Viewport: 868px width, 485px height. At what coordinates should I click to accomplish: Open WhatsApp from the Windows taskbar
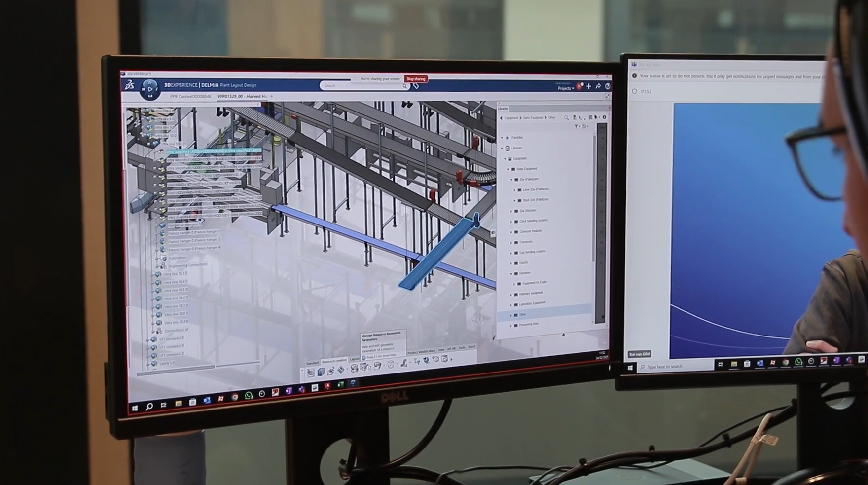click(x=249, y=395)
